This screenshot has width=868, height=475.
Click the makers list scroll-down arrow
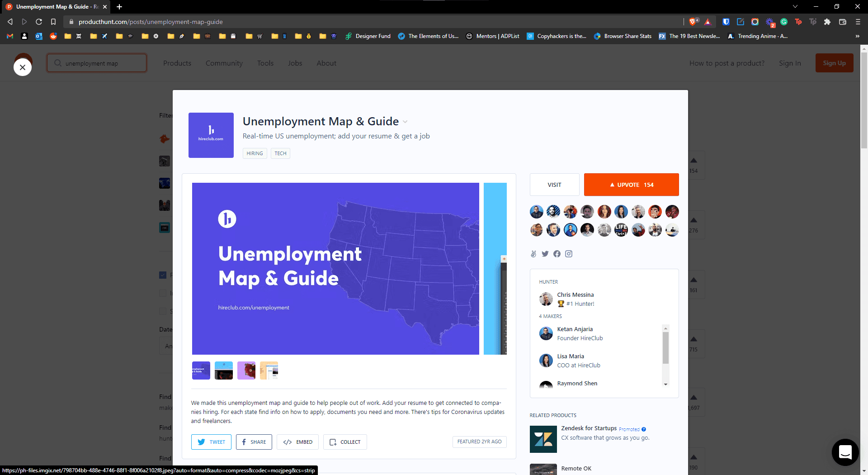[665, 384]
